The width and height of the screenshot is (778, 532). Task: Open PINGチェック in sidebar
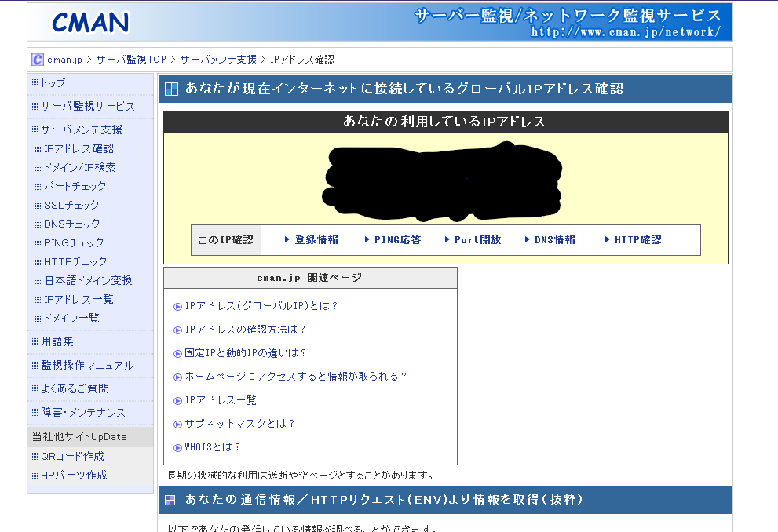tap(74, 243)
